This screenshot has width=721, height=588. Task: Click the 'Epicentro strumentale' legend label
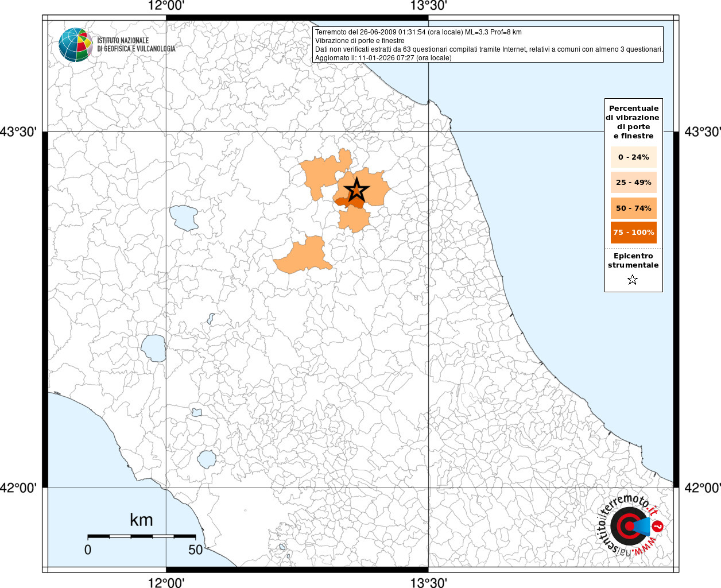(633, 261)
